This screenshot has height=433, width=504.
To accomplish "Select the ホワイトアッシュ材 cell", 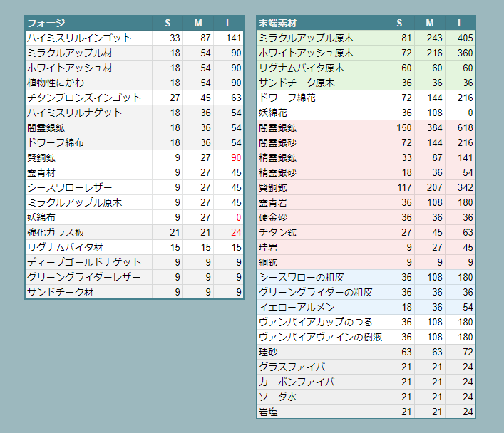I will click(88, 68).
